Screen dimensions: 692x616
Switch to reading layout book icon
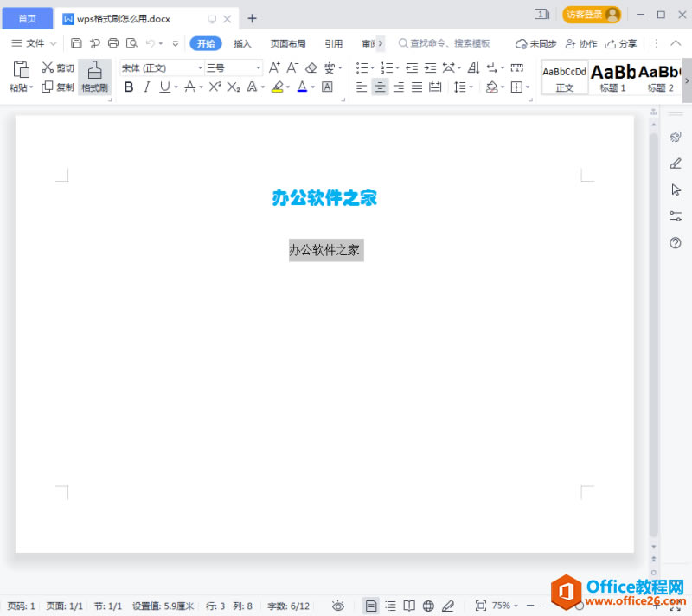pyautogui.click(x=409, y=606)
